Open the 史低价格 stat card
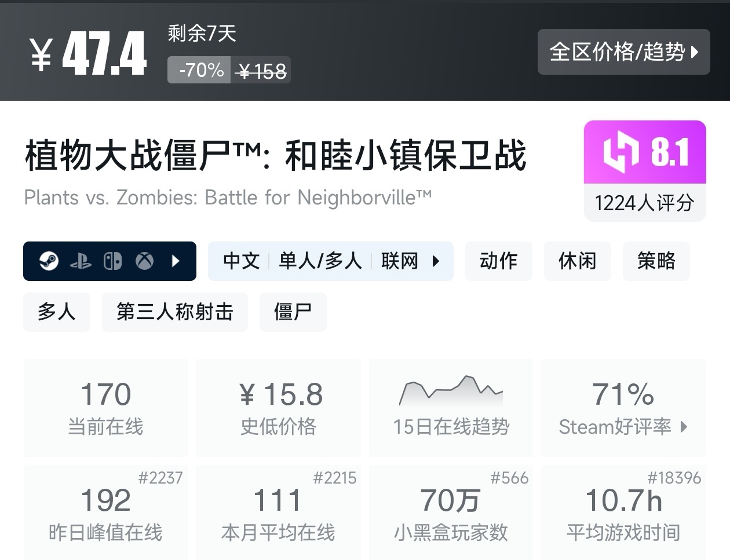 click(278, 407)
